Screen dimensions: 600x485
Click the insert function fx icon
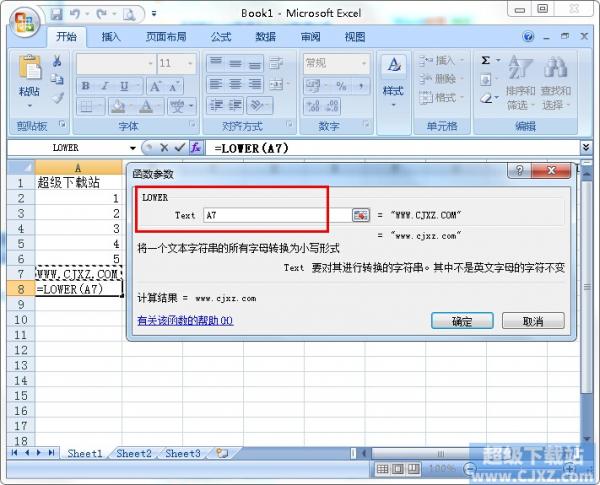[x=196, y=147]
